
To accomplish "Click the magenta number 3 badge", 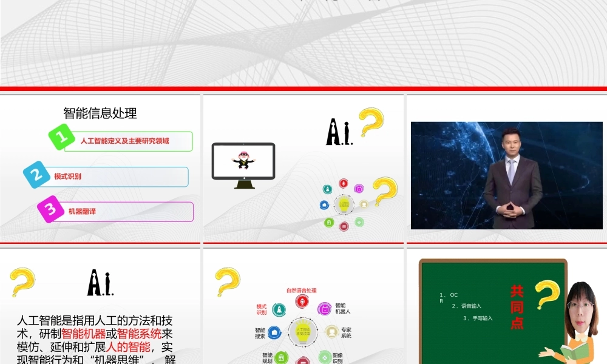I will coord(51,209).
